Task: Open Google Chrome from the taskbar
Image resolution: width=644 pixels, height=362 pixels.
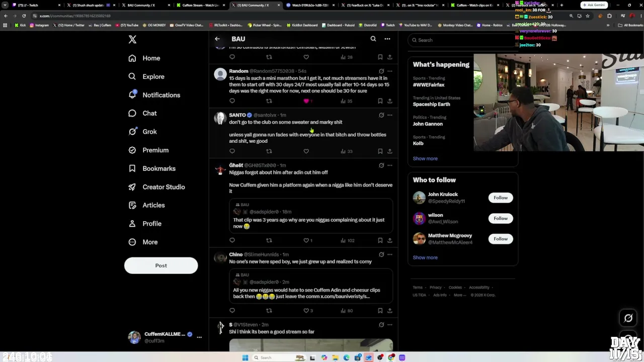Action: point(391,357)
